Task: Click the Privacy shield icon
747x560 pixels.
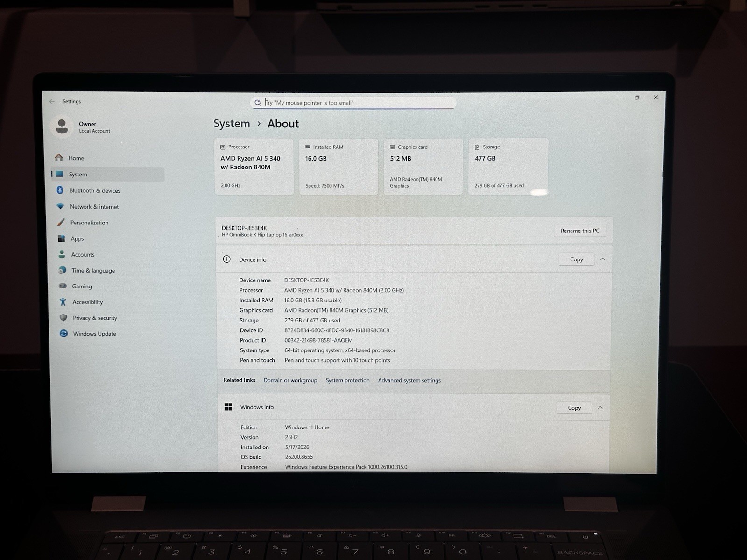Action: tap(63, 318)
